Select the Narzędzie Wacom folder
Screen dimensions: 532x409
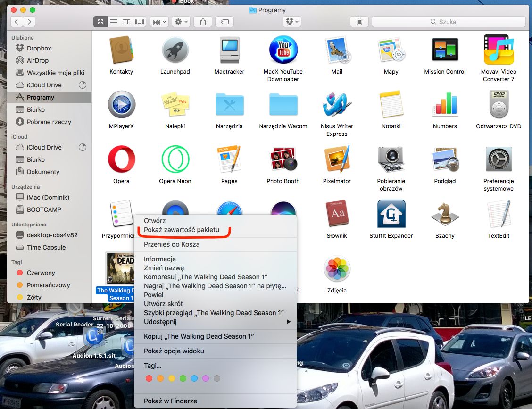(x=283, y=105)
